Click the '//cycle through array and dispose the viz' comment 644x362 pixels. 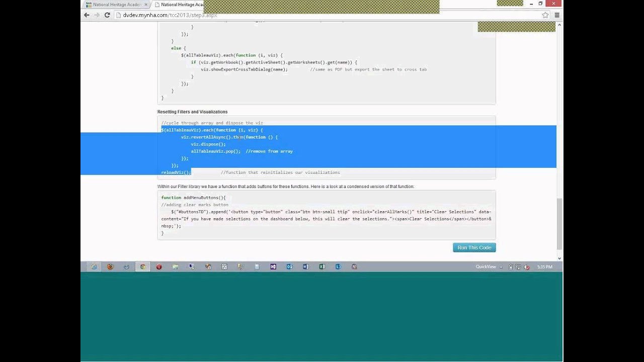coord(212,123)
